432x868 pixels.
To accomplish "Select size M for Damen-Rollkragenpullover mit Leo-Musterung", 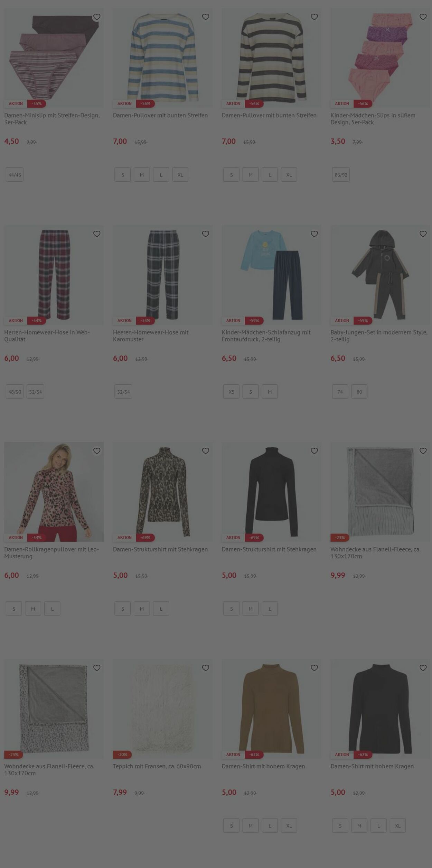I will pyautogui.click(x=33, y=609).
